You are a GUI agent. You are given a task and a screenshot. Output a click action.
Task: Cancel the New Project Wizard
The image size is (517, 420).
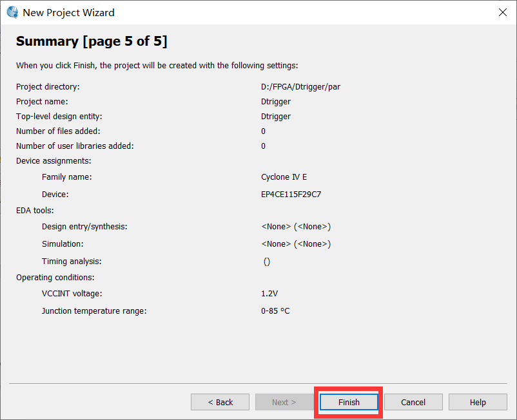pyautogui.click(x=413, y=402)
